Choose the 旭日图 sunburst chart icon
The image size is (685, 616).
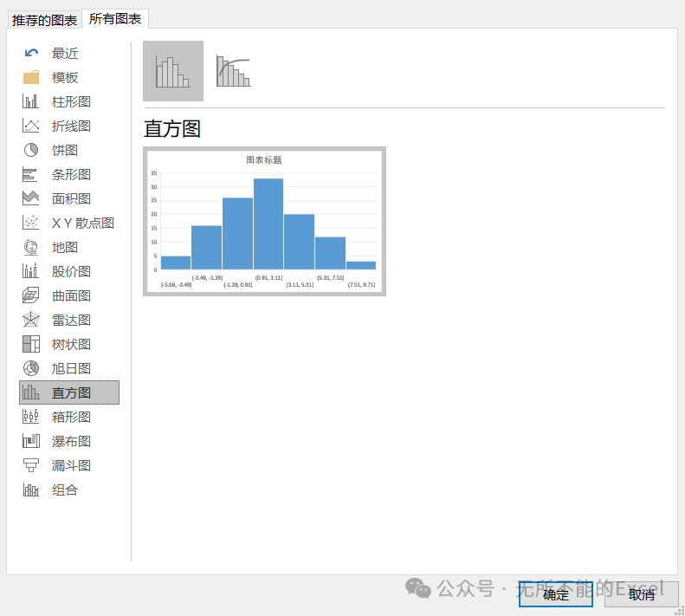point(30,368)
